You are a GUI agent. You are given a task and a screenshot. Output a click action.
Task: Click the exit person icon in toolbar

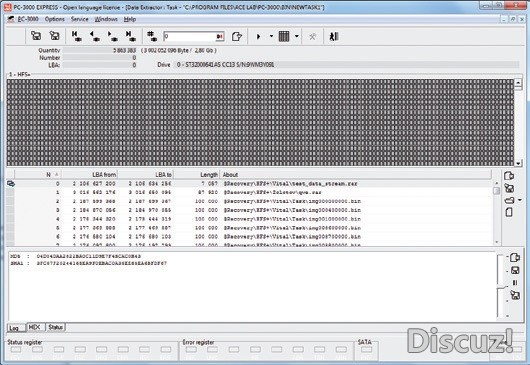coord(334,36)
